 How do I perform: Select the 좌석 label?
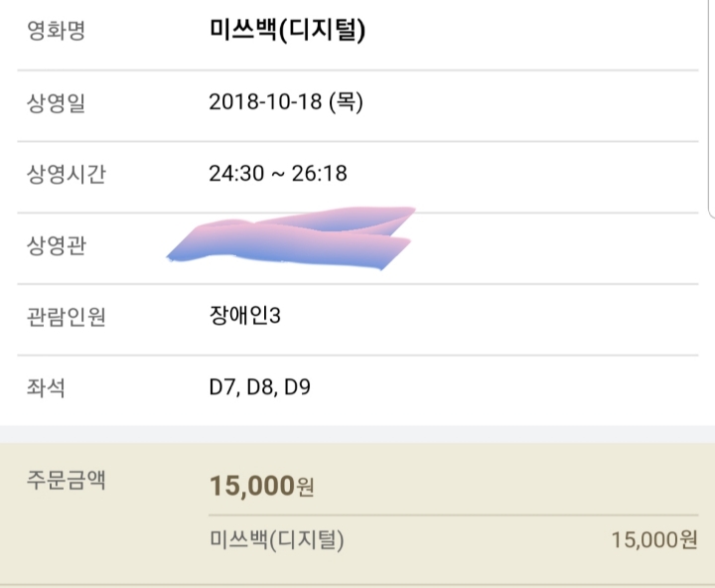(46, 388)
